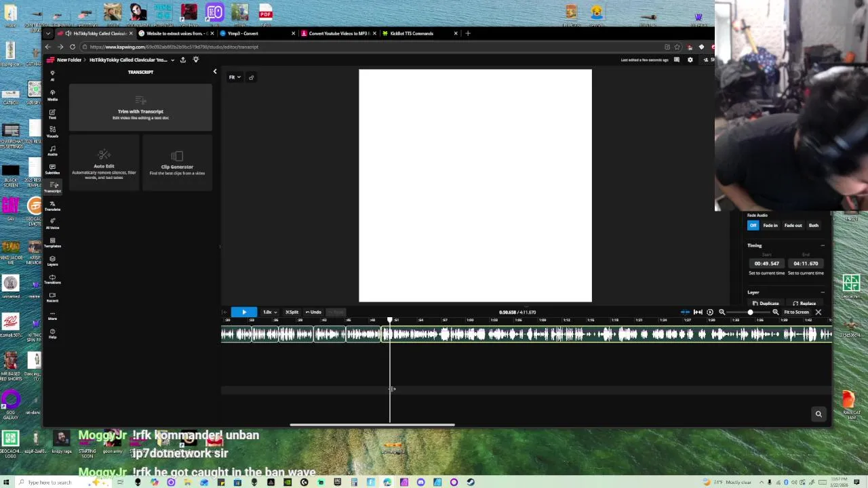
Task: Collapse the Layer section
Action: pyautogui.click(x=823, y=292)
